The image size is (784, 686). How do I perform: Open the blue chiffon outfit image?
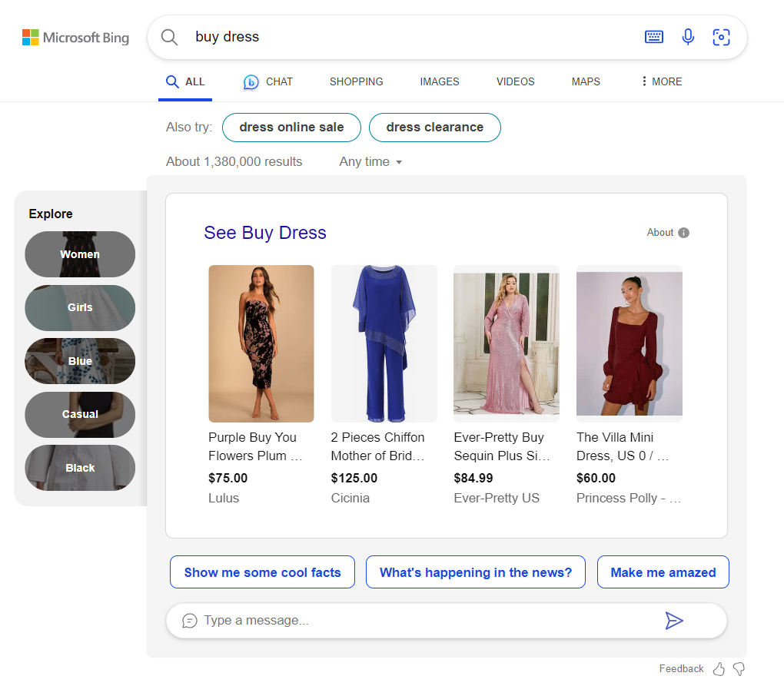coord(384,343)
